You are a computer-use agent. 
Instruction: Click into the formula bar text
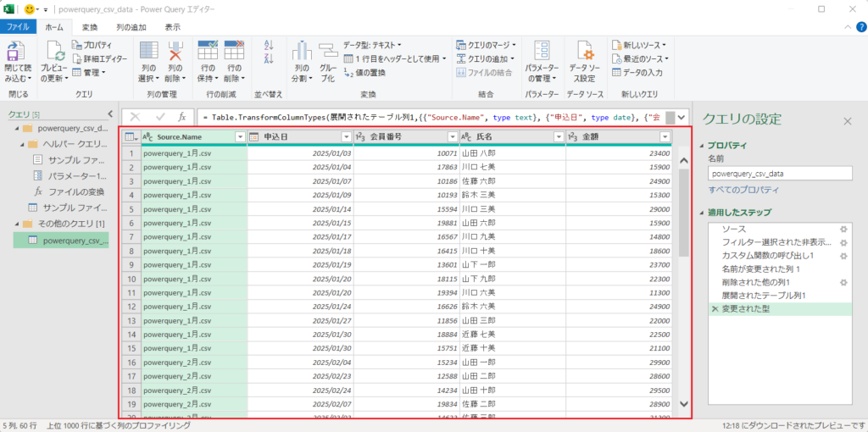pos(431,117)
